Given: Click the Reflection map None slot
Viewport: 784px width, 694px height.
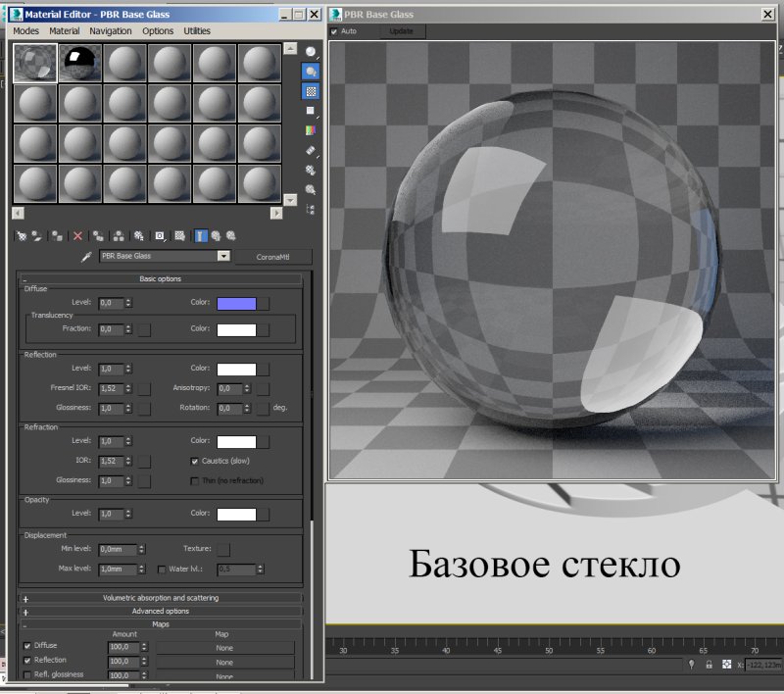Looking at the screenshot, I should click(224, 661).
